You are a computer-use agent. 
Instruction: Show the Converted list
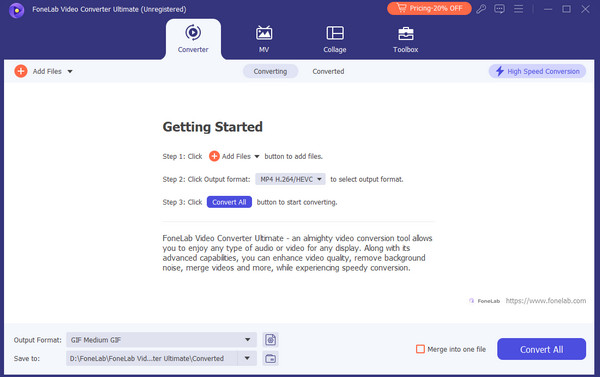click(328, 71)
